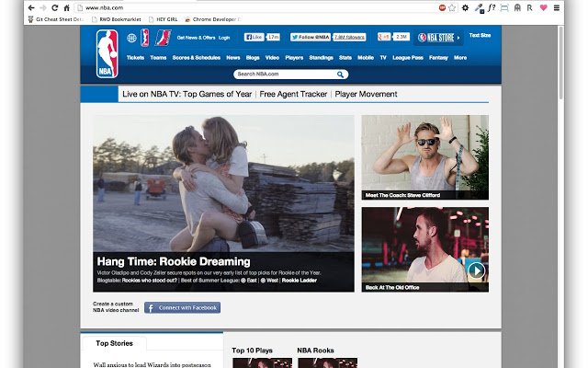The image size is (588, 368).
Task: Open Git Cheat Sheet bookmark
Action: point(55,19)
